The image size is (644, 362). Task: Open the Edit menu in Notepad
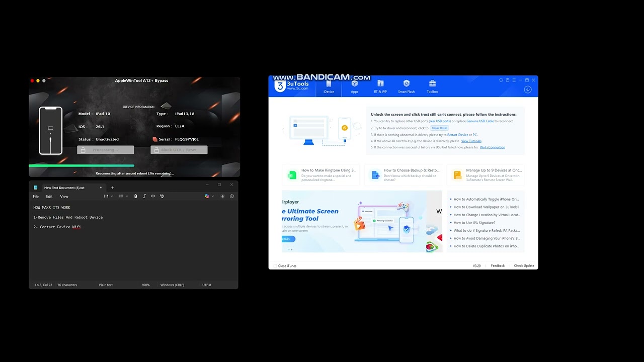coord(49,197)
